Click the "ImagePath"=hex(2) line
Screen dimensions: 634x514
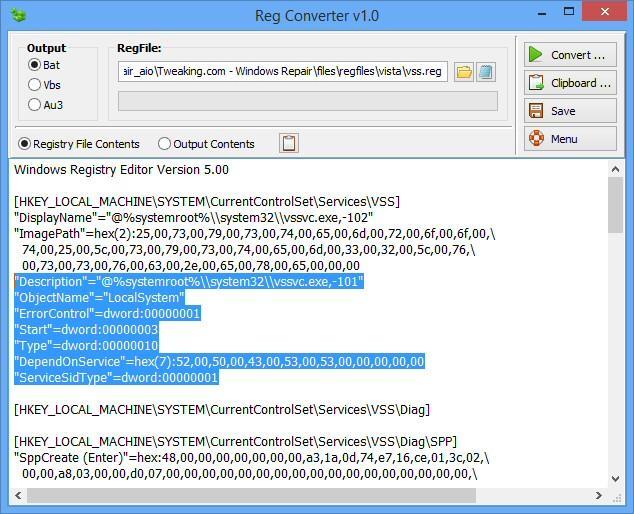click(255, 233)
